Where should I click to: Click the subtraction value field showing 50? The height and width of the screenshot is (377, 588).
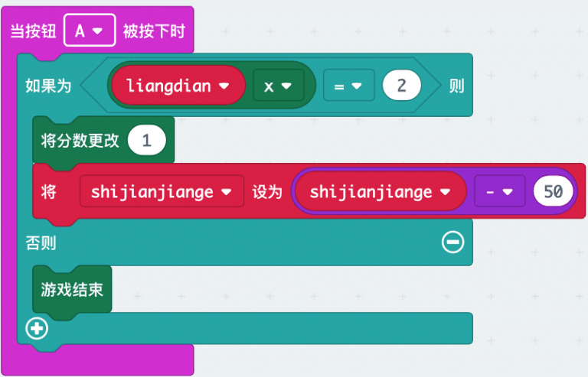click(553, 191)
